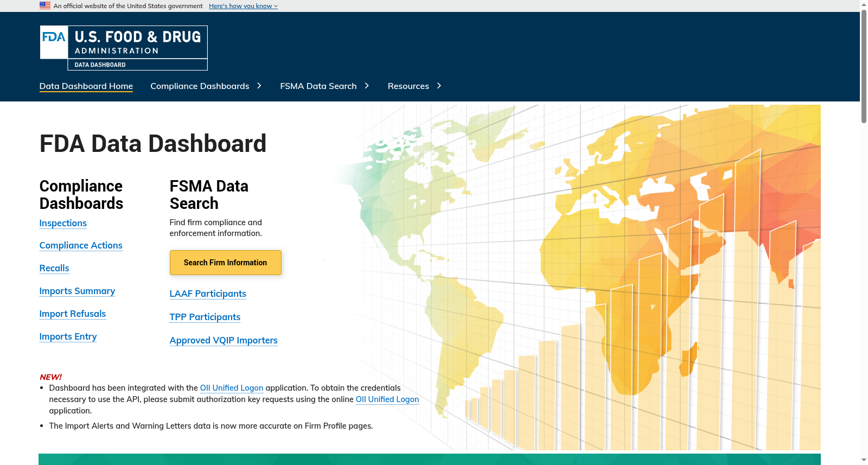Open Data Dashboard Home tab

pos(86,86)
